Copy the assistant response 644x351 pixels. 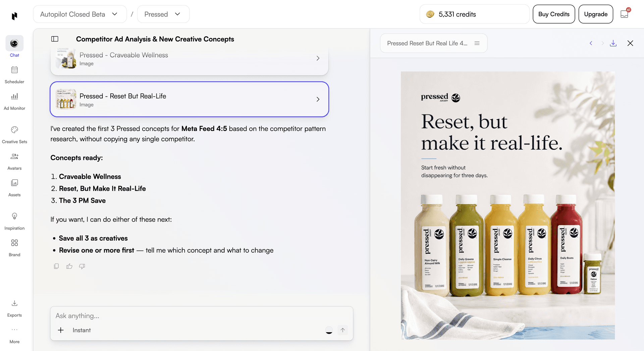[56, 266]
